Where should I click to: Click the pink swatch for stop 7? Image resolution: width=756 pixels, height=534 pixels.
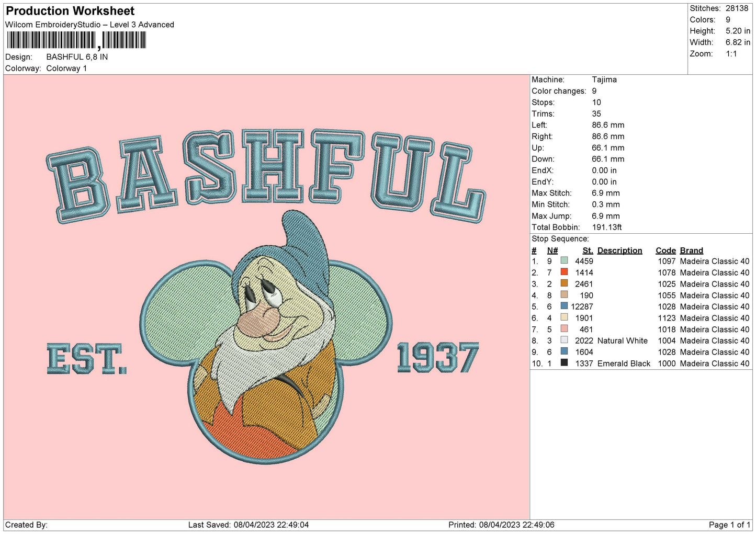564,329
